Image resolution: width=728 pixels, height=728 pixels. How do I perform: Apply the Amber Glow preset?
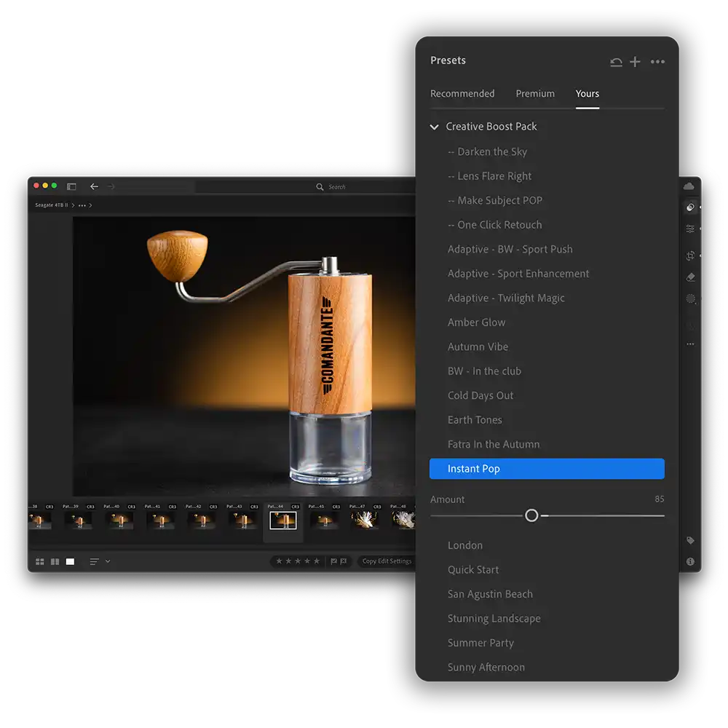click(x=476, y=323)
